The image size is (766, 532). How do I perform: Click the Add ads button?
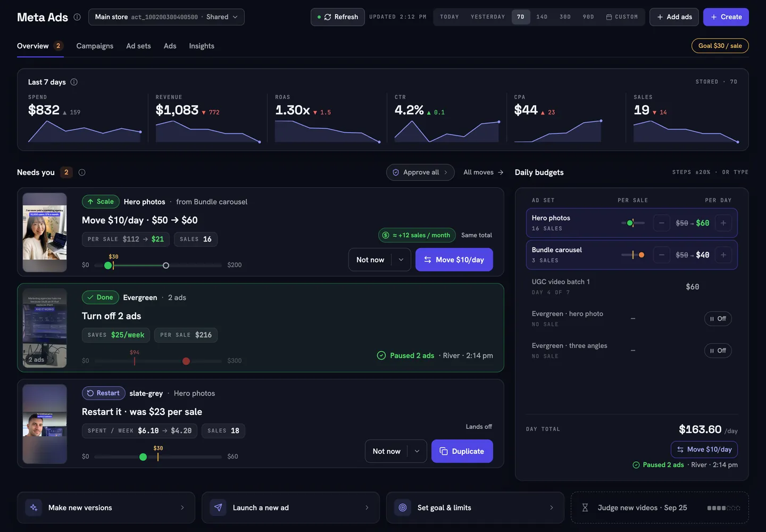(675, 17)
